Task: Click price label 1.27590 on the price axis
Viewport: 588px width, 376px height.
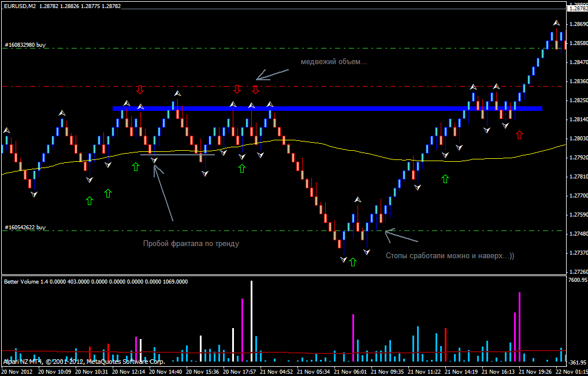Action: (578, 215)
